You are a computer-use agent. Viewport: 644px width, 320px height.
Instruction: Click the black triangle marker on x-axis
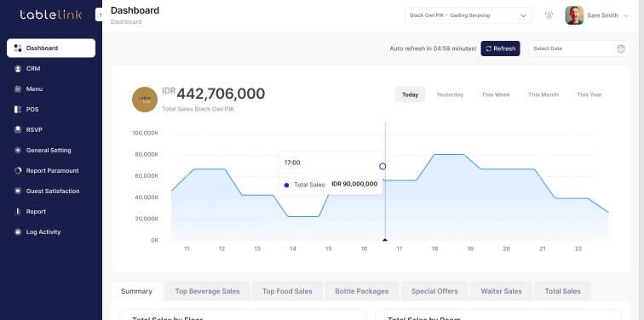coord(385,240)
